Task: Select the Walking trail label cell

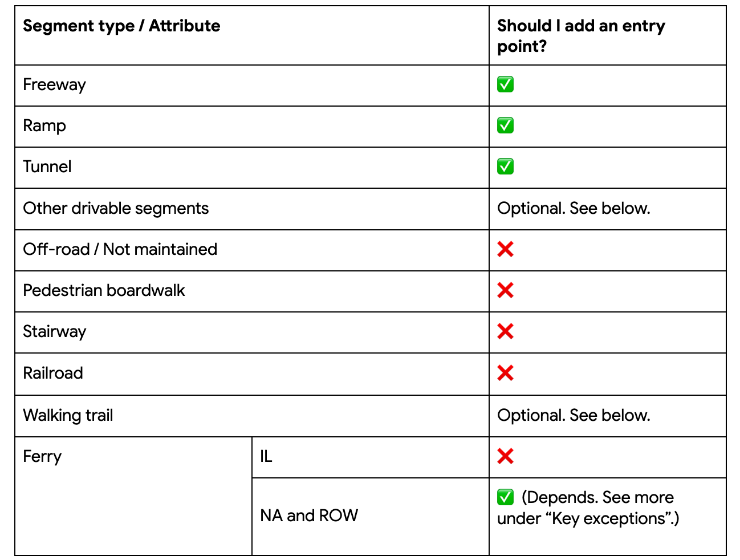Action: [x=252, y=416]
